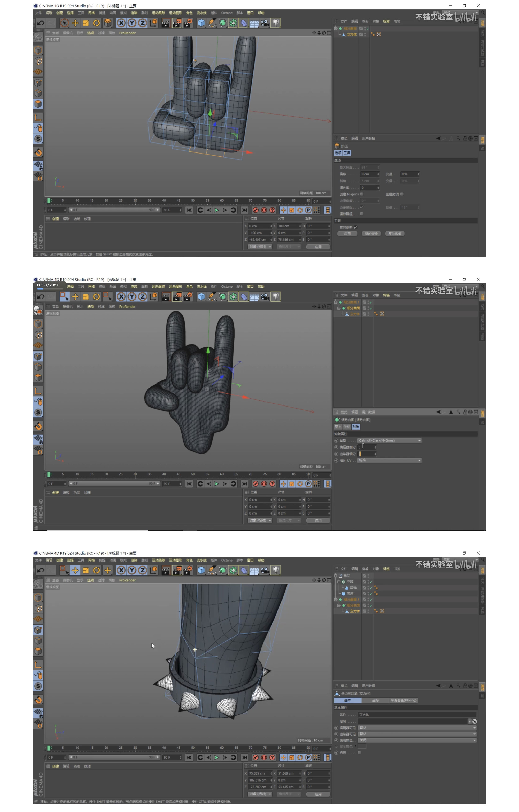Open the Catmull-Clark (N-Gons) type dropdown
This screenshot has height=812, width=519.
389,440
